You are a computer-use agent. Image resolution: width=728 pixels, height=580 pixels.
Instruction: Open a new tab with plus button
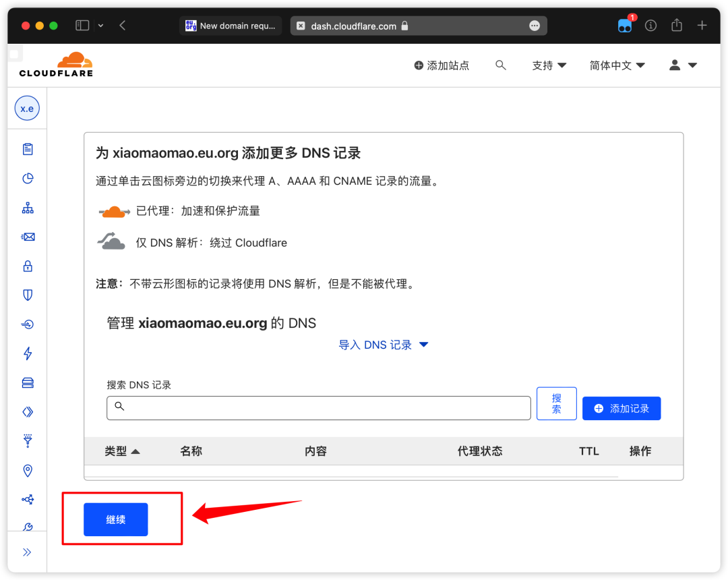coord(702,25)
